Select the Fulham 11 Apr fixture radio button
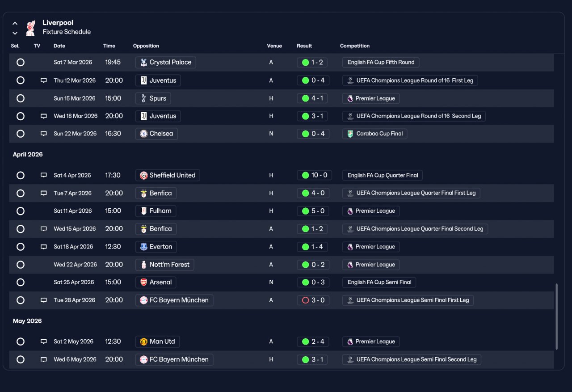572x392 pixels. click(21, 211)
